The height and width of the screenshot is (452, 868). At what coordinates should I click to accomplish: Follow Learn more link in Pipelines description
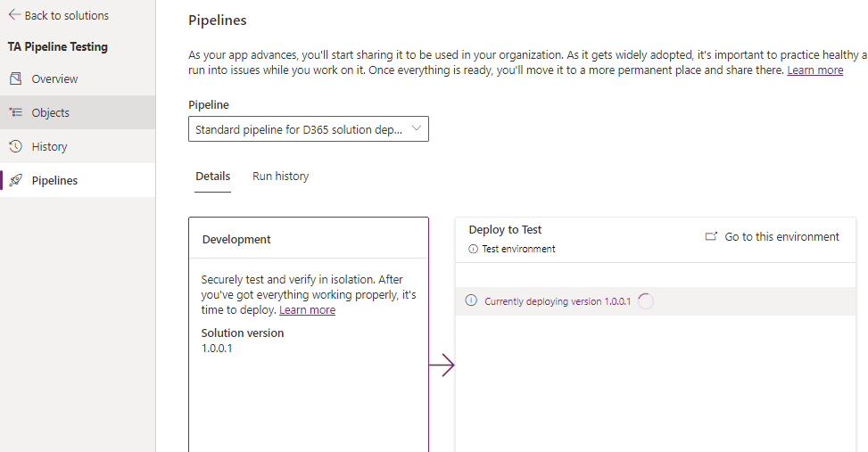click(814, 70)
